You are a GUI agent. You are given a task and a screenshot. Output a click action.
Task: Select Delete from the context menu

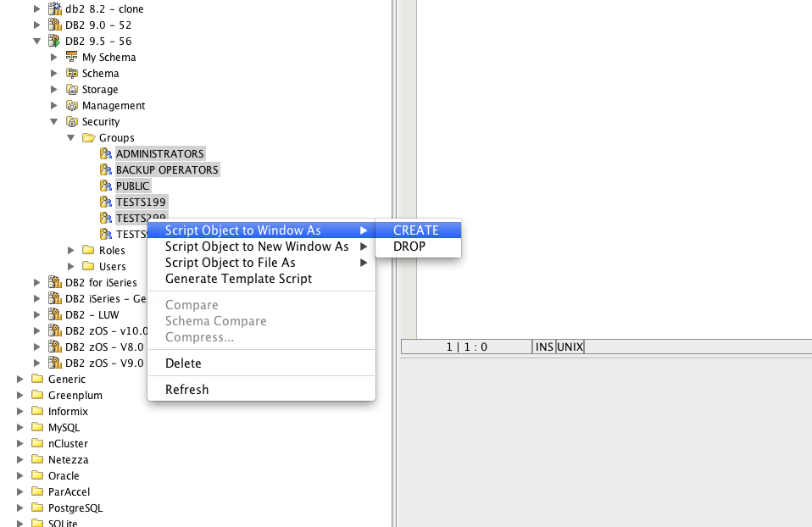click(x=262, y=363)
